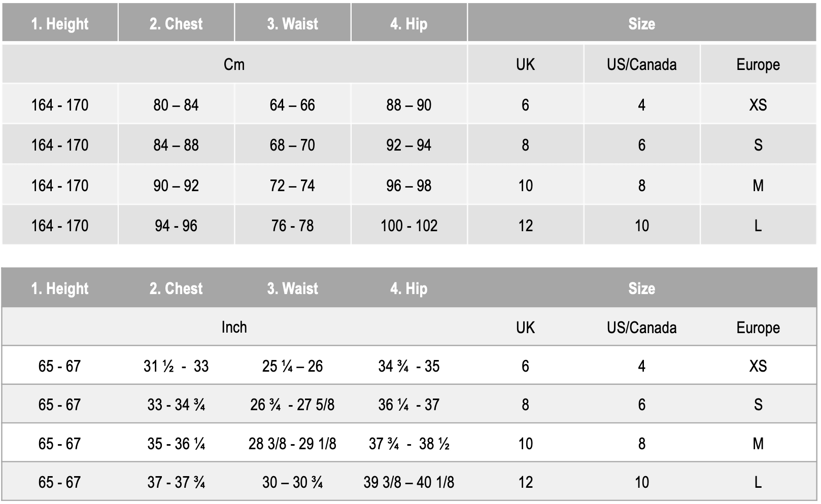
Task: Click the Inch unit label cell
Action: (x=234, y=327)
